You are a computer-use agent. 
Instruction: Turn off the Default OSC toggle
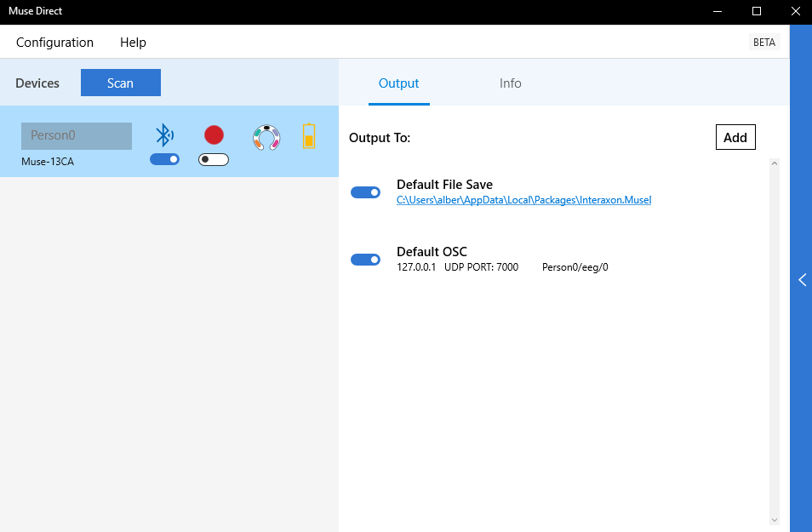tap(366, 260)
